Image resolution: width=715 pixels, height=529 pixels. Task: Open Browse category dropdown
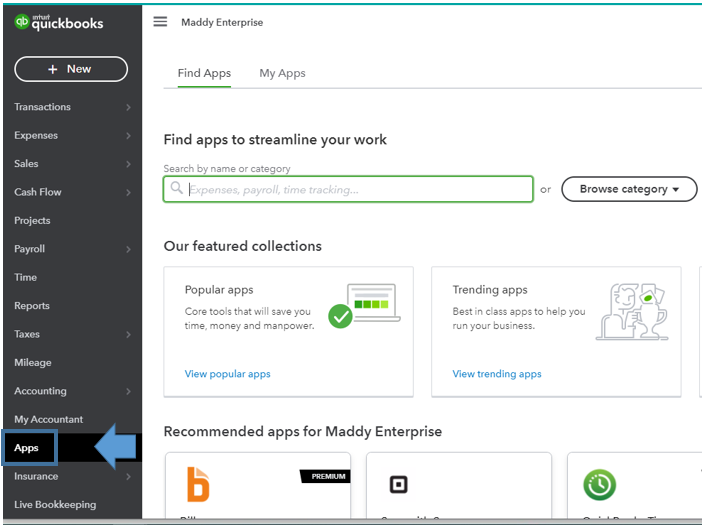click(x=629, y=189)
